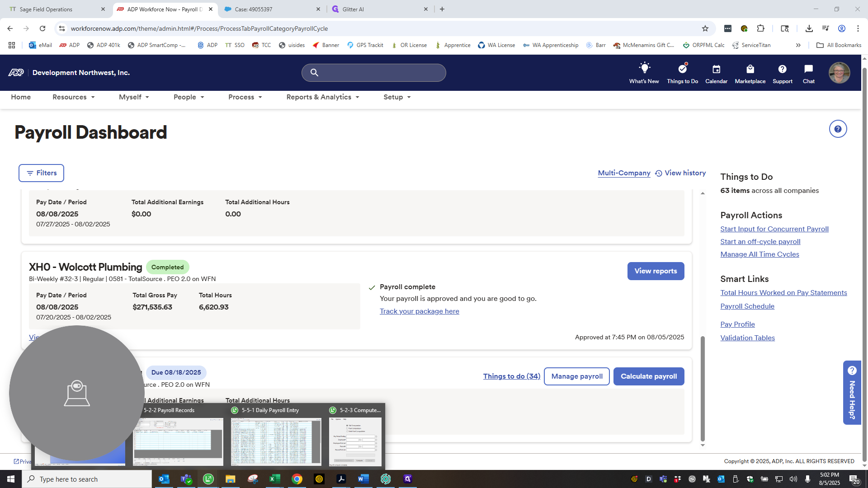Open Things to Do checkmark icon
This screenshot has height=488, width=868.
click(682, 73)
